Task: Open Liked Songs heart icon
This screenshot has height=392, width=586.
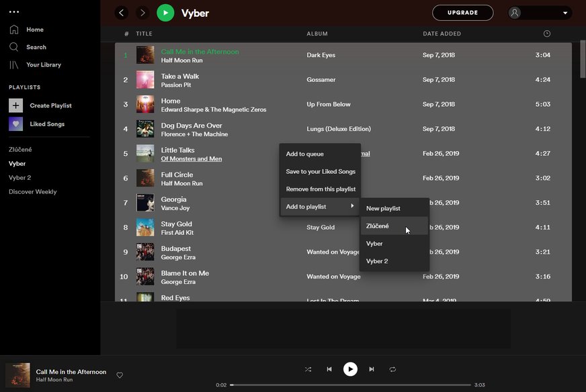Action: pos(16,124)
